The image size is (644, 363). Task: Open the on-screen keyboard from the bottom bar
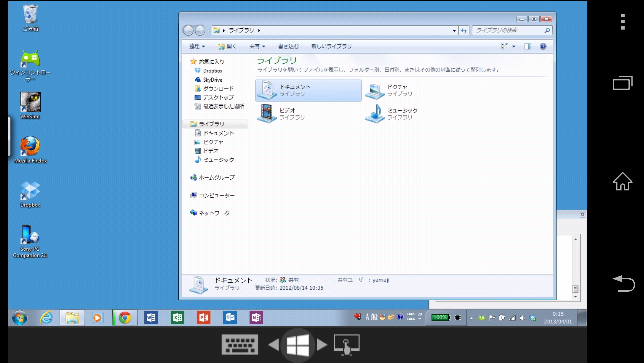click(240, 345)
